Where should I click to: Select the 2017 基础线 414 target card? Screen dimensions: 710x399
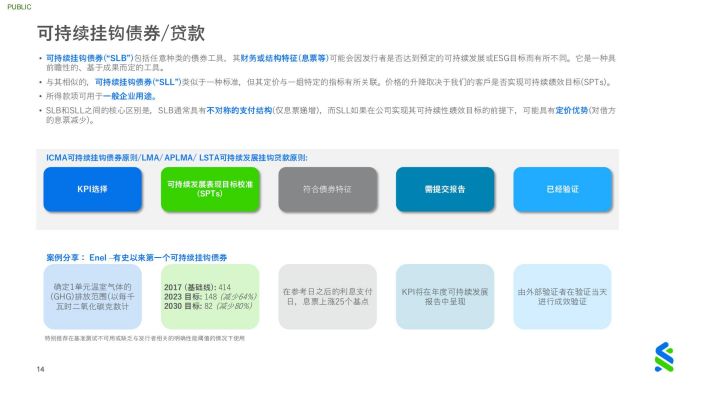click(x=210, y=297)
